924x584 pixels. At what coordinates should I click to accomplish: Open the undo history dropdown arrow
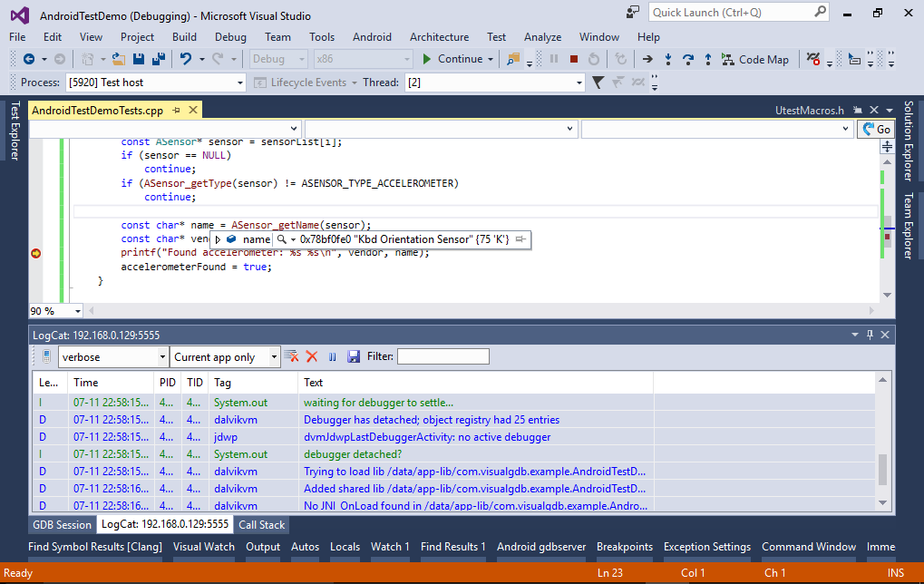[201, 59]
